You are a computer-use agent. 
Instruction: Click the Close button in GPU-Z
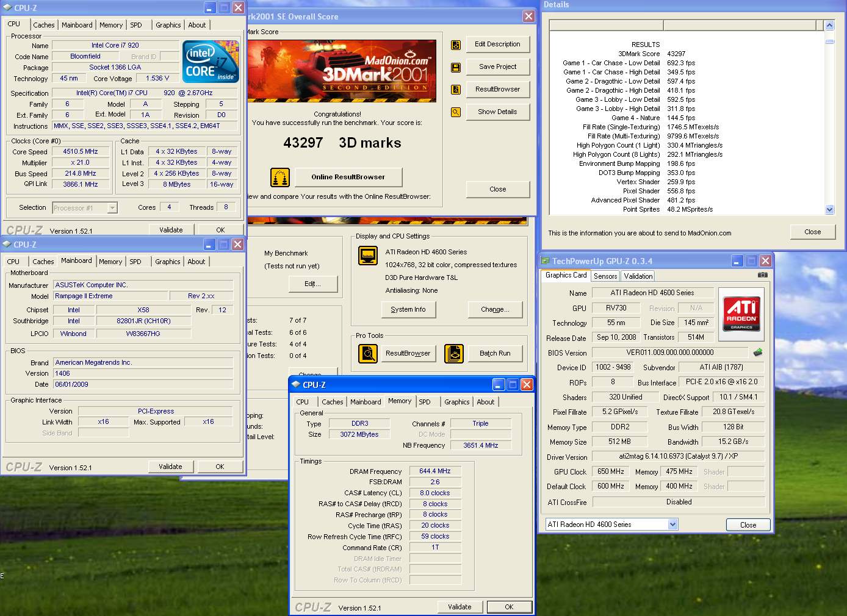[748, 525]
